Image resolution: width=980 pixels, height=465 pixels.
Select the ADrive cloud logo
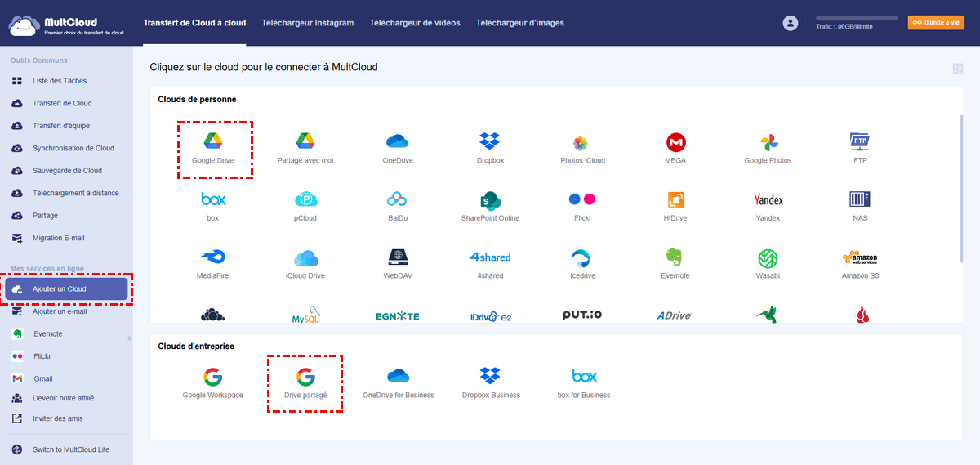tap(675, 315)
